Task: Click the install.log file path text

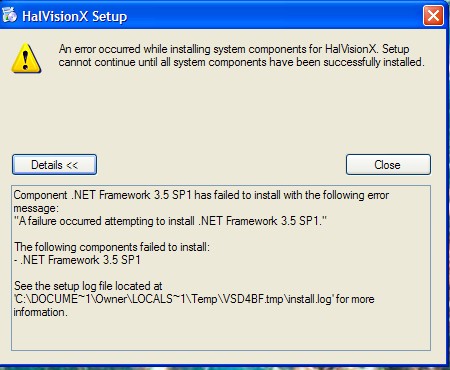Action: [x=173, y=299]
